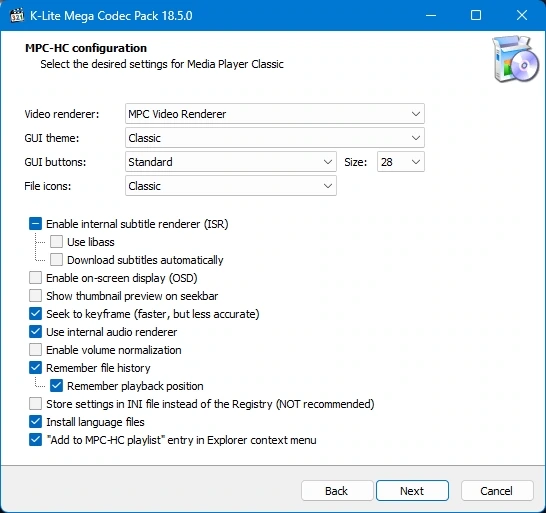The width and height of the screenshot is (546, 513).
Task: Maximize the installer window
Action: click(476, 15)
